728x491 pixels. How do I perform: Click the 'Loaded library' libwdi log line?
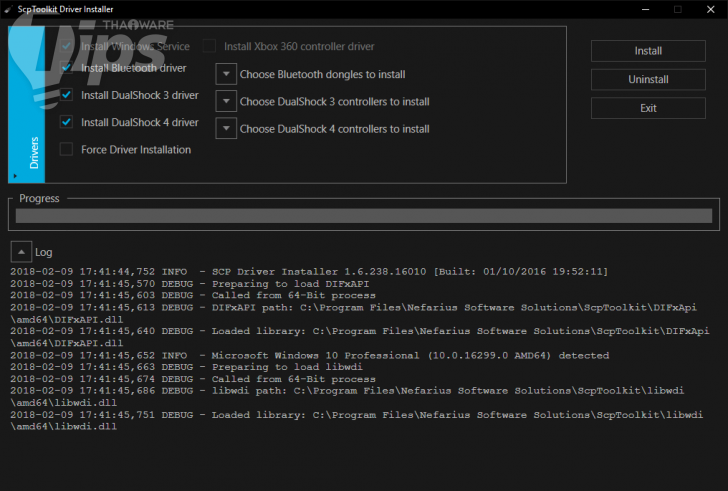(x=357, y=420)
